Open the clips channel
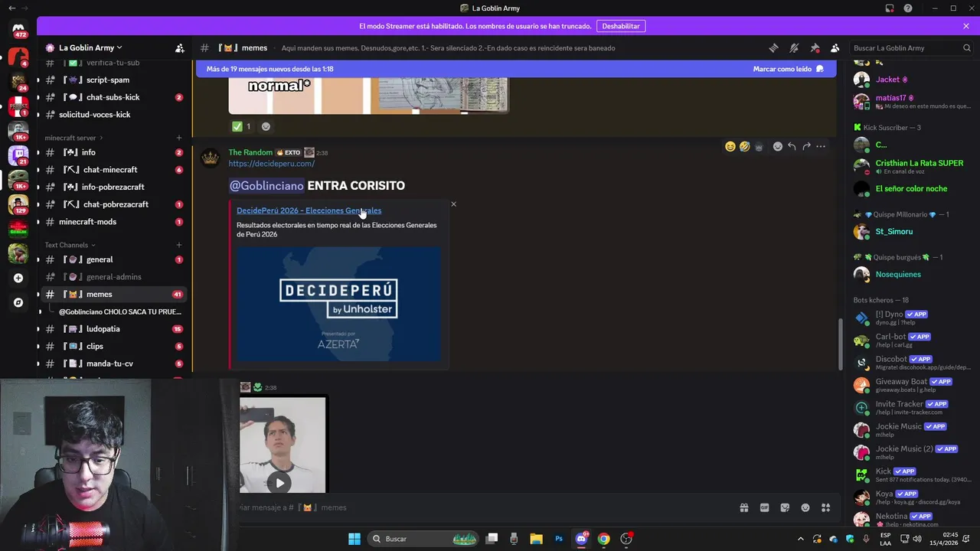This screenshot has width=980, height=551. pos(114,346)
